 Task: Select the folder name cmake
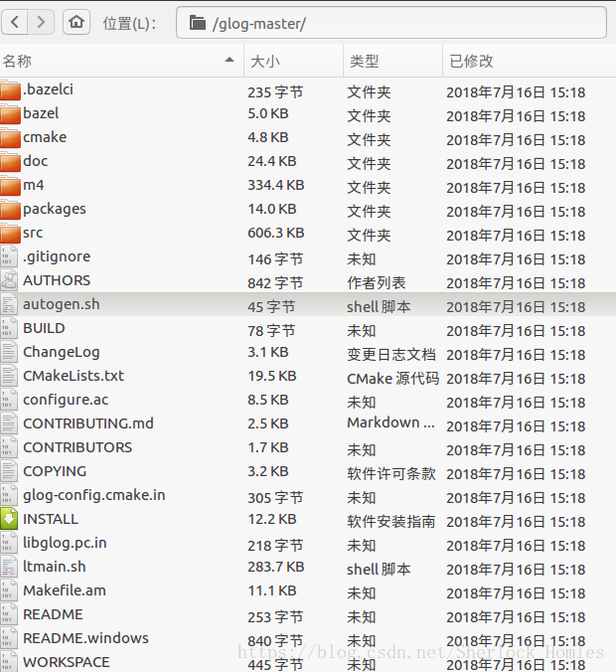tap(45, 137)
